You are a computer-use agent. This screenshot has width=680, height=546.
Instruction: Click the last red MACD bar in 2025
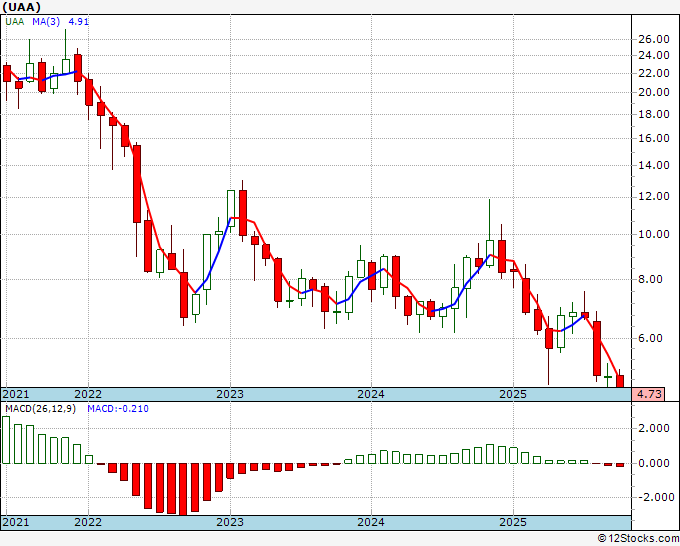click(x=620, y=465)
